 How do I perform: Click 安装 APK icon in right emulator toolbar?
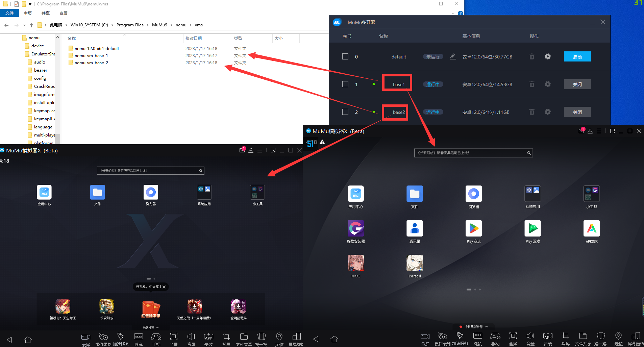pos(548,336)
